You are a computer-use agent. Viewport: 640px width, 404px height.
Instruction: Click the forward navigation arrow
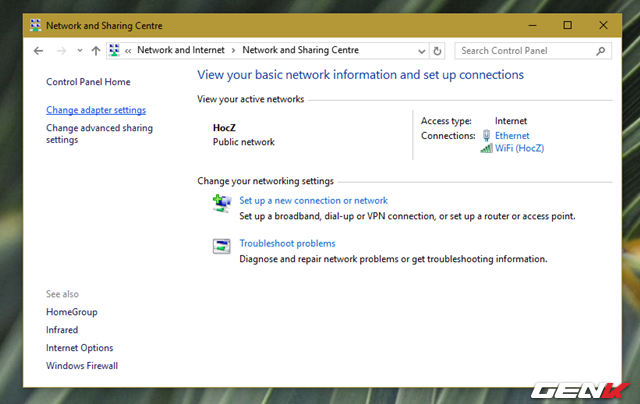tap(61, 51)
